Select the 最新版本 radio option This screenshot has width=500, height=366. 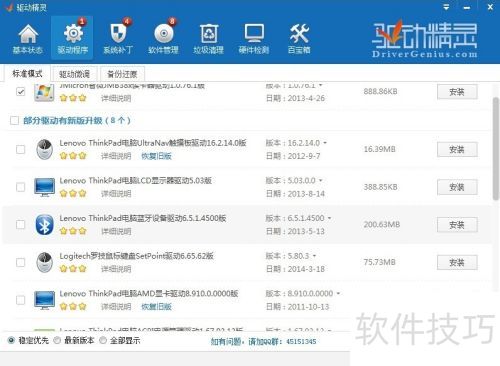click(x=57, y=340)
